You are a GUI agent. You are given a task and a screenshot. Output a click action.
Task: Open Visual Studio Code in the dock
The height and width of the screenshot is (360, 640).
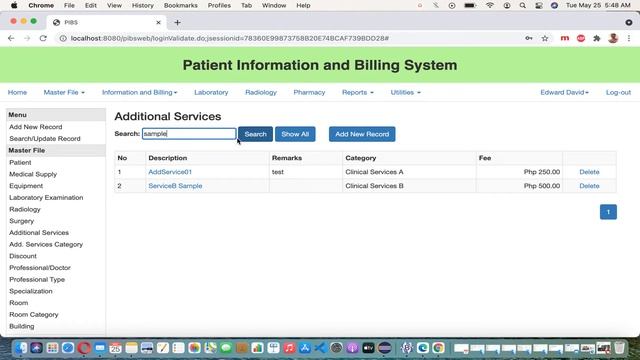[x=321, y=348]
